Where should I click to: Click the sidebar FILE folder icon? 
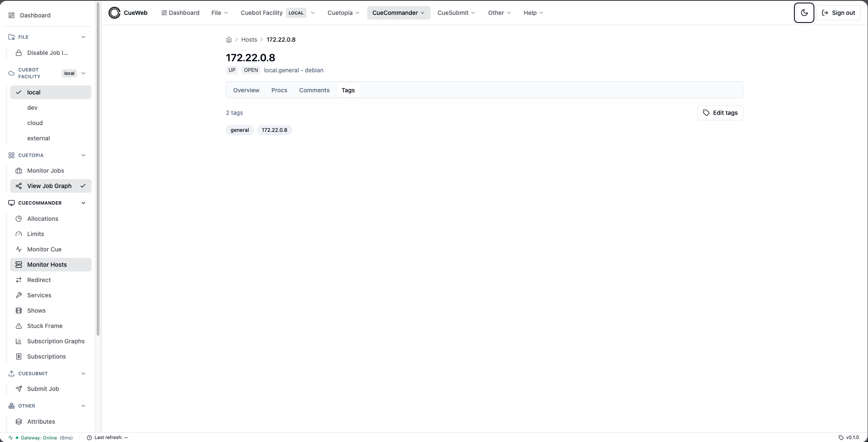pyautogui.click(x=11, y=37)
